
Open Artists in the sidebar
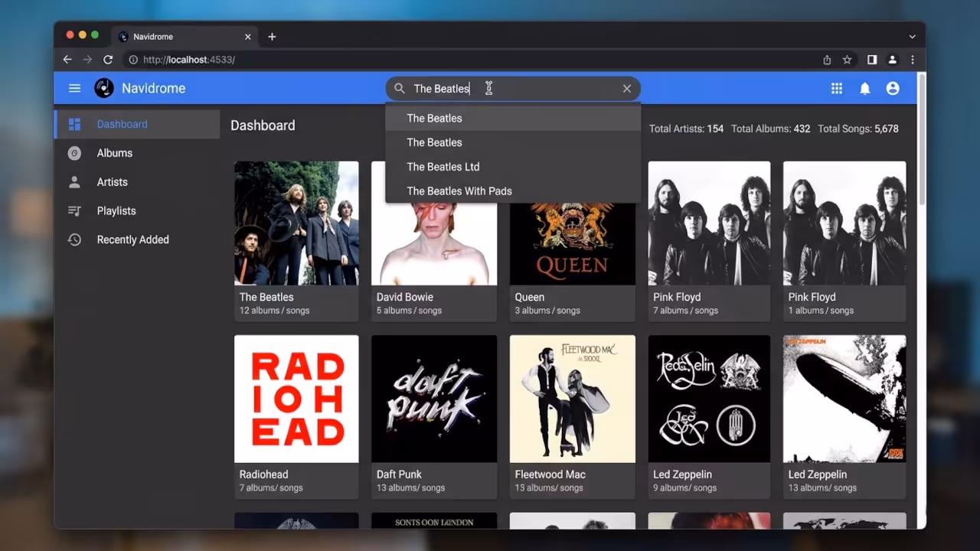(x=137, y=182)
